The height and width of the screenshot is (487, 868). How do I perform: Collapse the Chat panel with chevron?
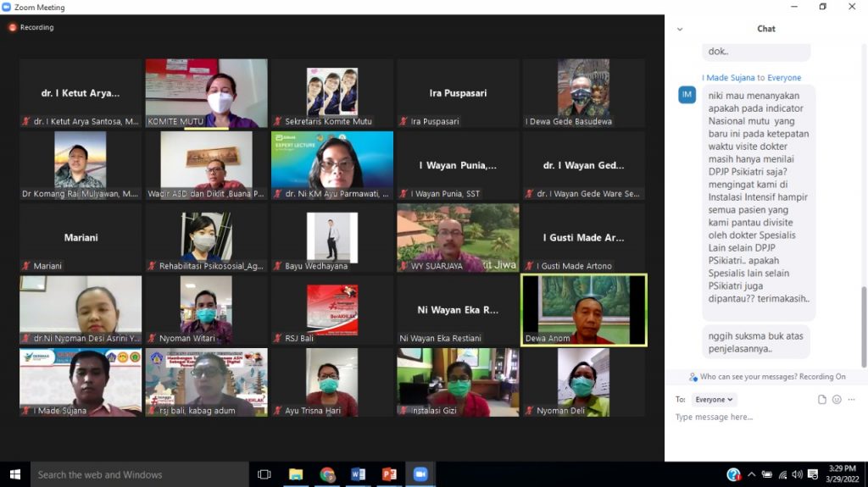tap(679, 29)
